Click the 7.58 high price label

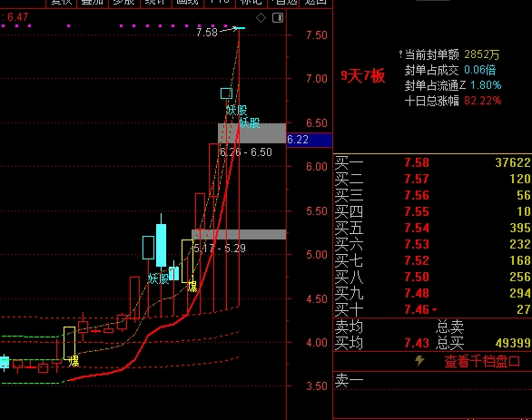[207, 33]
